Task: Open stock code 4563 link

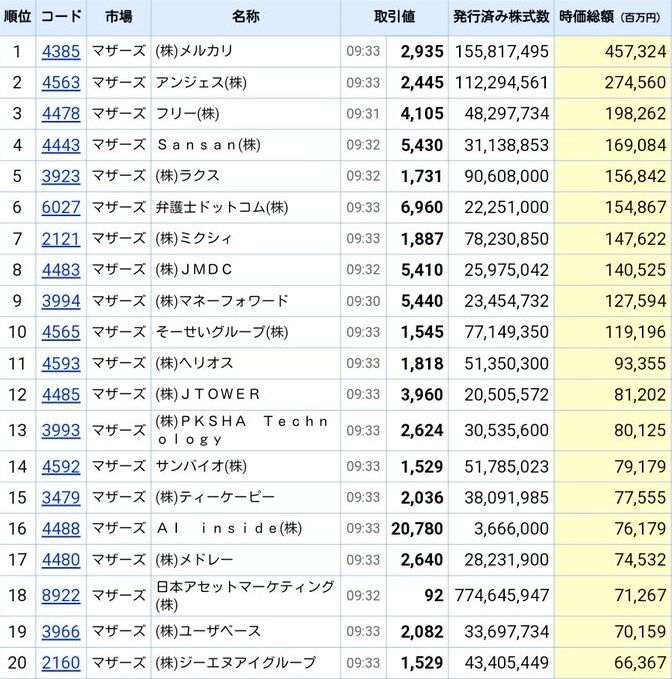Action: (x=61, y=83)
